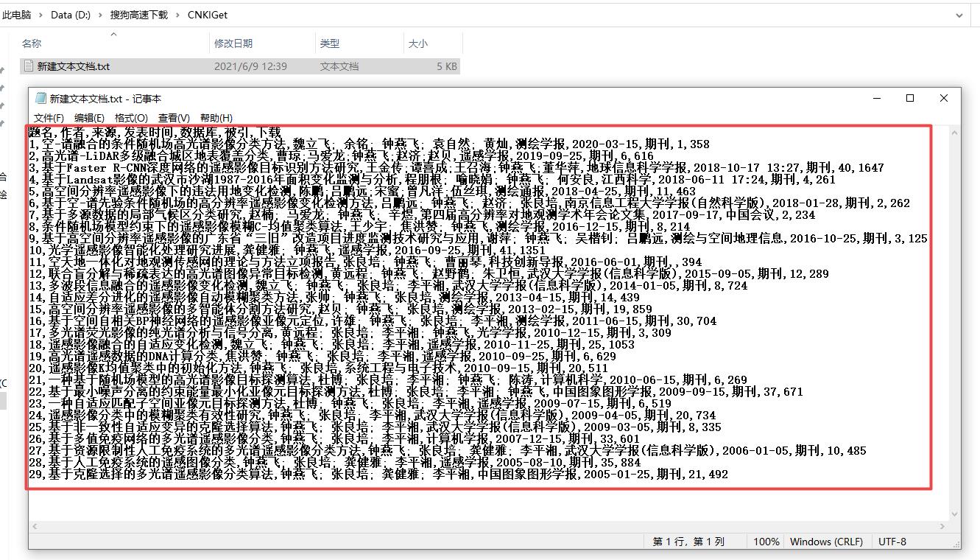Viewport: 980px width, 560px height.
Task: Click the Notepad vertical scrollbar down arrow
Action: 955,514
